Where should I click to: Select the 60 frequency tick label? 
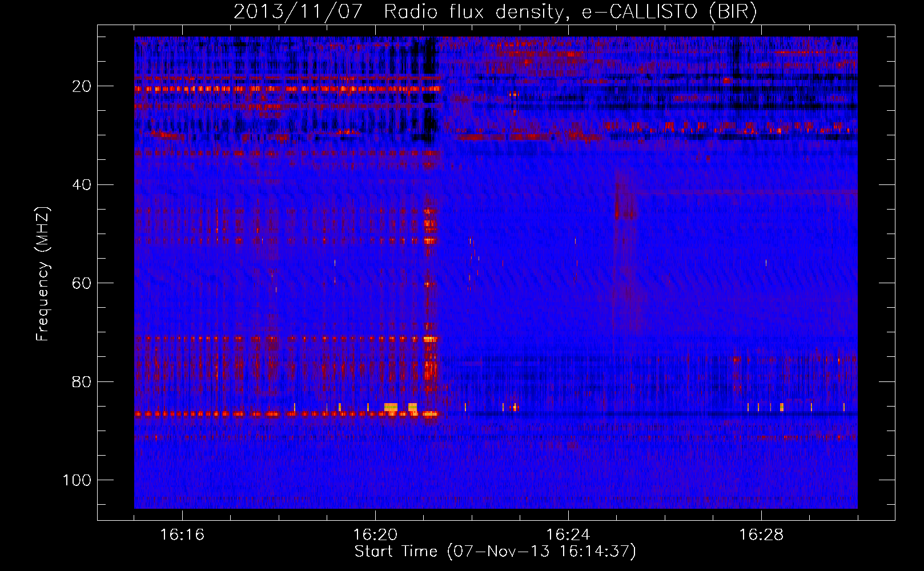coord(82,283)
